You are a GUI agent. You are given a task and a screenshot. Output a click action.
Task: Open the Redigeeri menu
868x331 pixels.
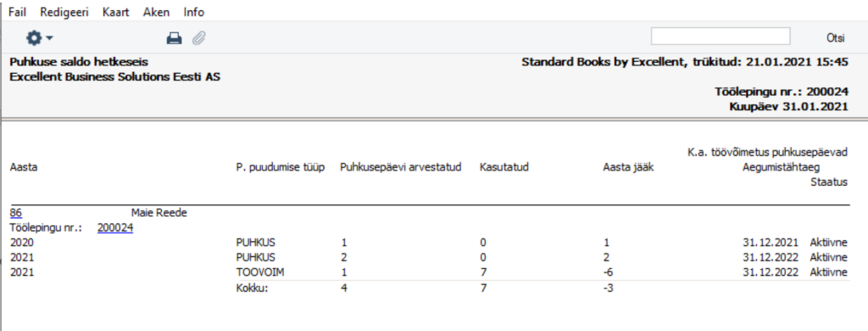click(64, 12)
